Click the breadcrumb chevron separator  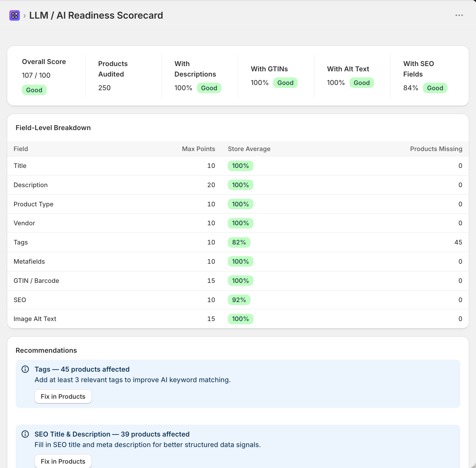click(x=24, y=16)
